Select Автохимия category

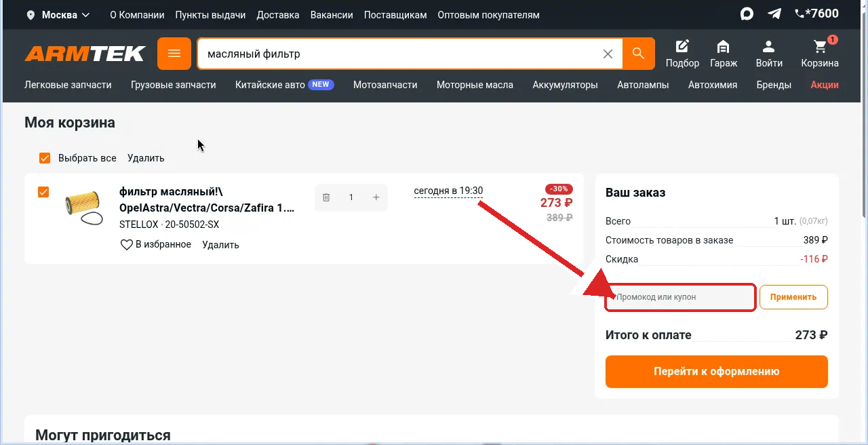(713, 85)
